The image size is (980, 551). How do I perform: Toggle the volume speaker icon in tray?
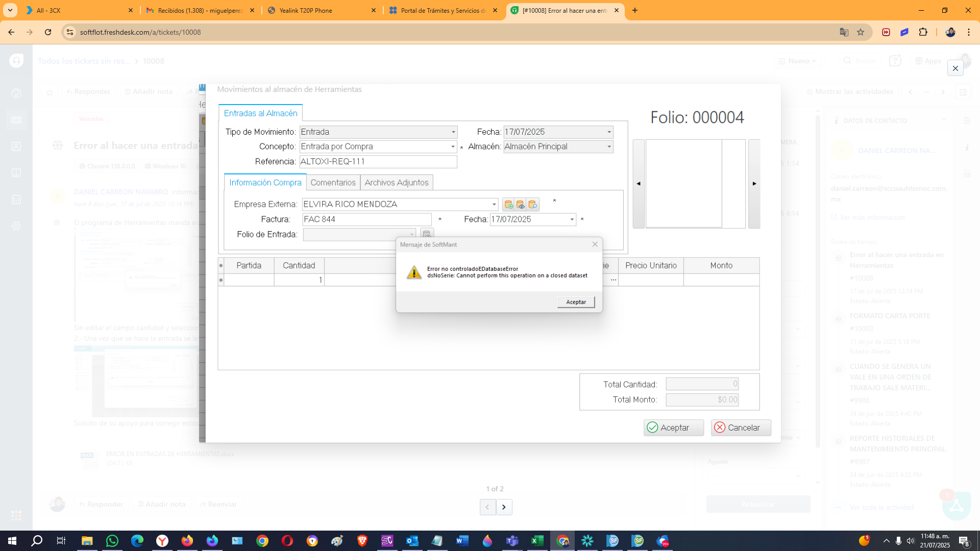tap(911, 541)
